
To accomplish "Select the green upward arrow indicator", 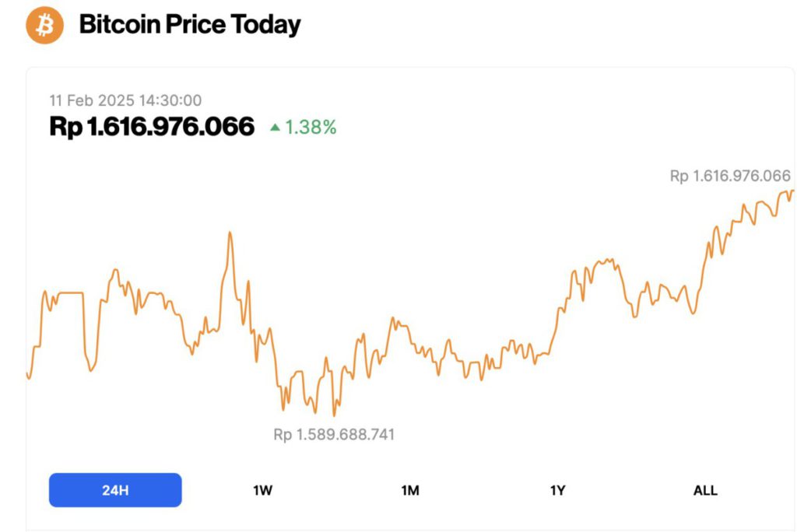I will coord(274,126).
